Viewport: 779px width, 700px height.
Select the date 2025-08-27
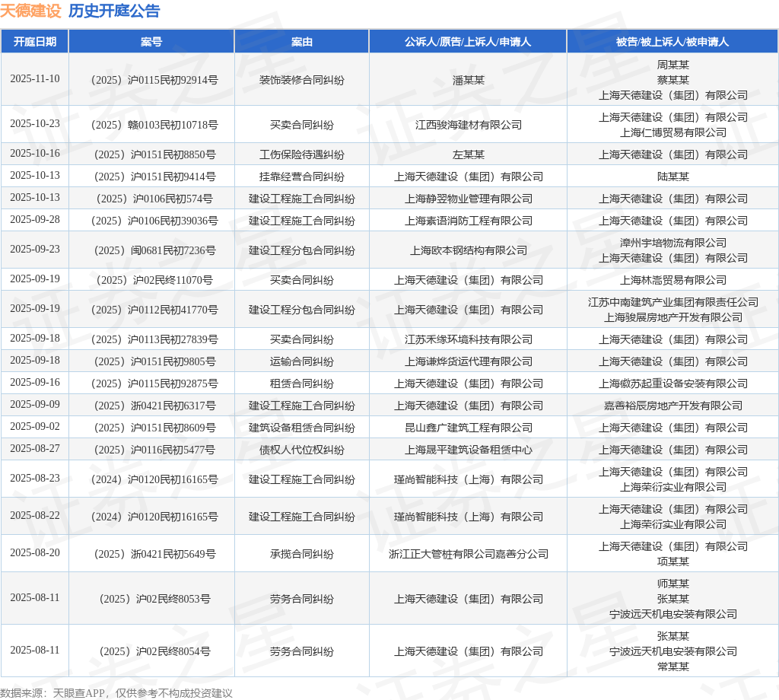tap(35, 449)
